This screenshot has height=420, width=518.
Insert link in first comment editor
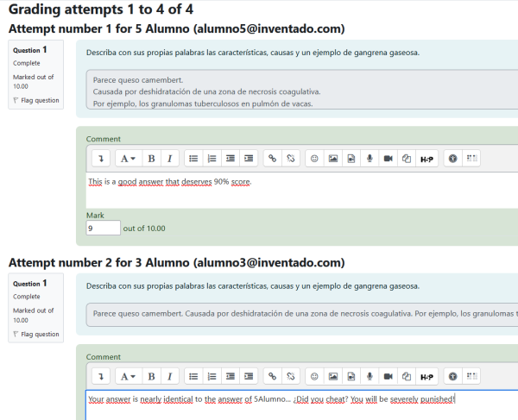tap(272, 159)
